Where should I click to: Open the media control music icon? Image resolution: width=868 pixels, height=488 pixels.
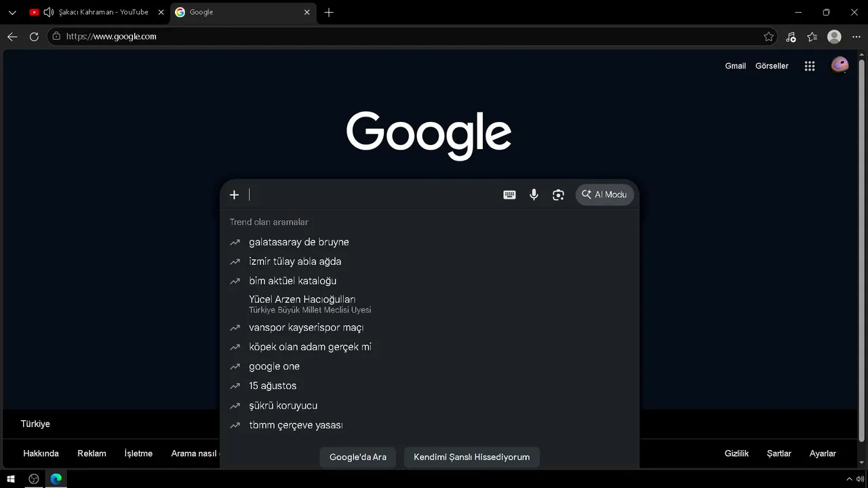pyautogui.click(x=791, y=37)
